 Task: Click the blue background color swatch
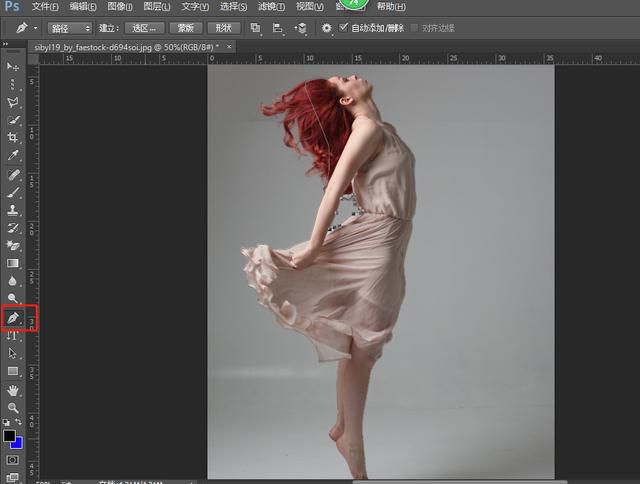pos(19,444)
